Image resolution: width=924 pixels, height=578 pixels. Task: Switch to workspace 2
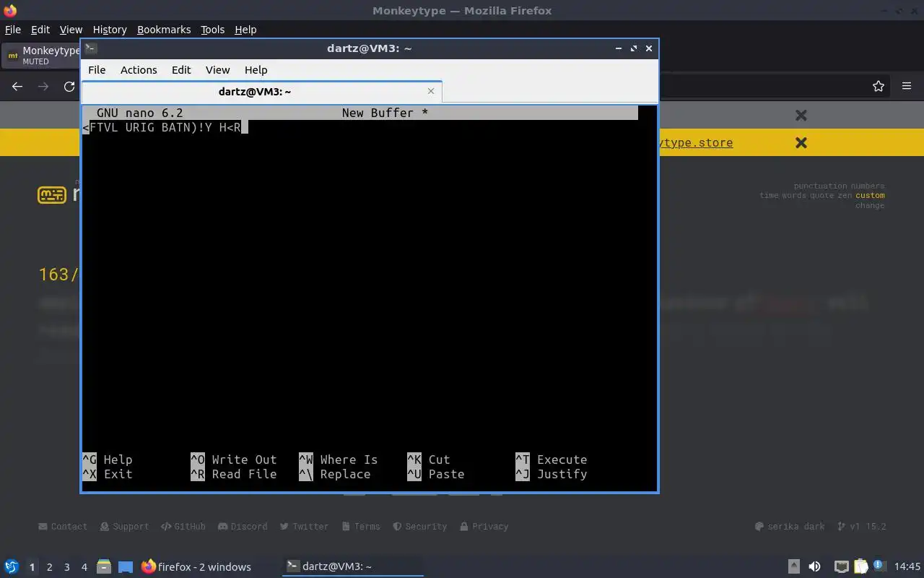(49, 567)
